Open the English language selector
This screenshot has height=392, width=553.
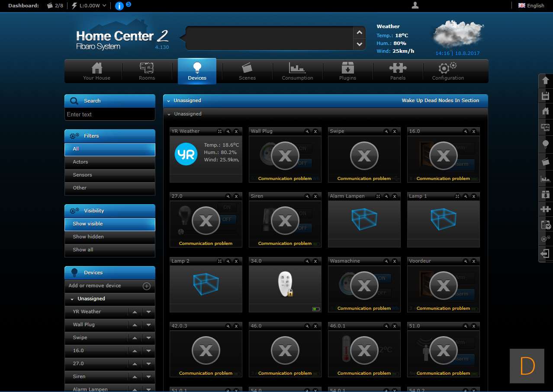click(531, 6)
